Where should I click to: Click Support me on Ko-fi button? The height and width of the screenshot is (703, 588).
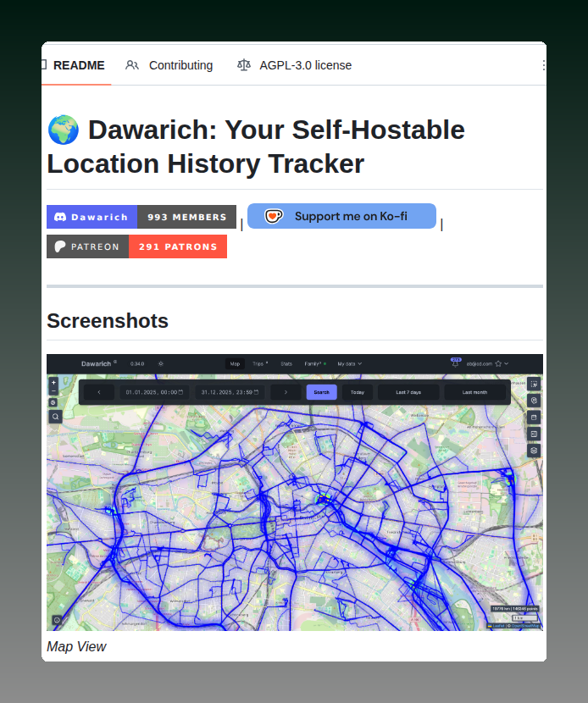[x=341, y=216]
